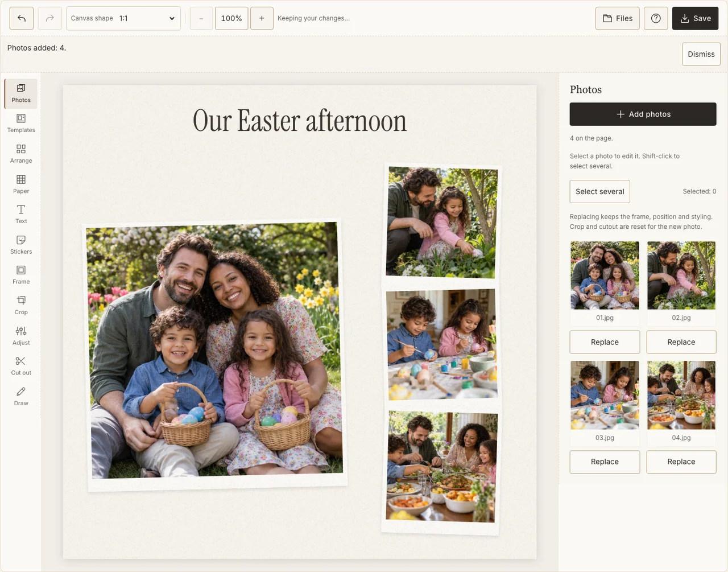Click the '4 on the page.' text
Screen dimensions: 728x572
(x=591, y=138)
